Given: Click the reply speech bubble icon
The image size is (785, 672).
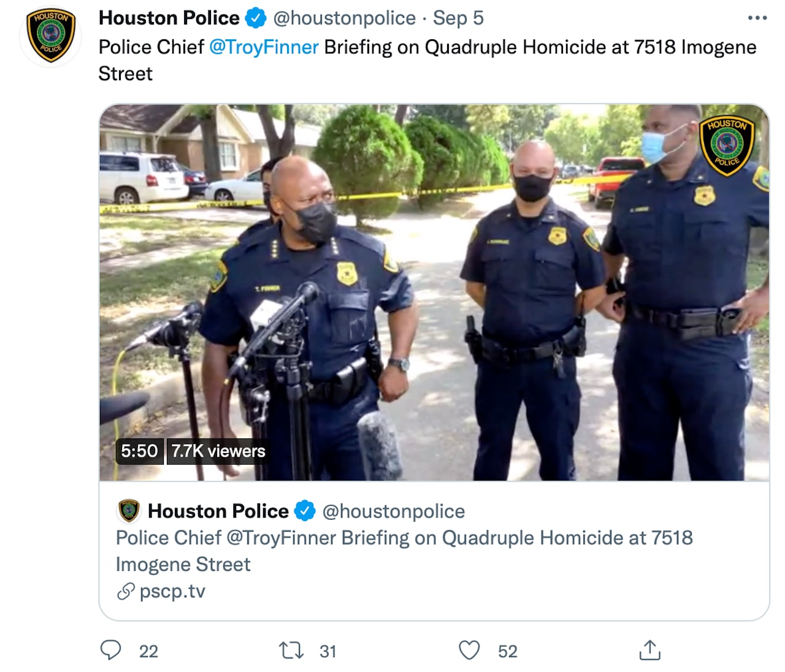Looking at the screenshot, I should (110, 650).
